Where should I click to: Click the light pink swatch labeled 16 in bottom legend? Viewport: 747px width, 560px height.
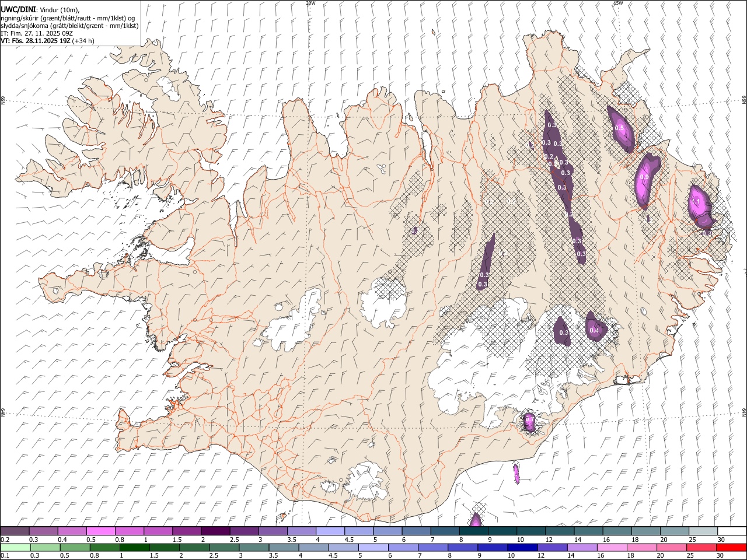coord(612,547)
